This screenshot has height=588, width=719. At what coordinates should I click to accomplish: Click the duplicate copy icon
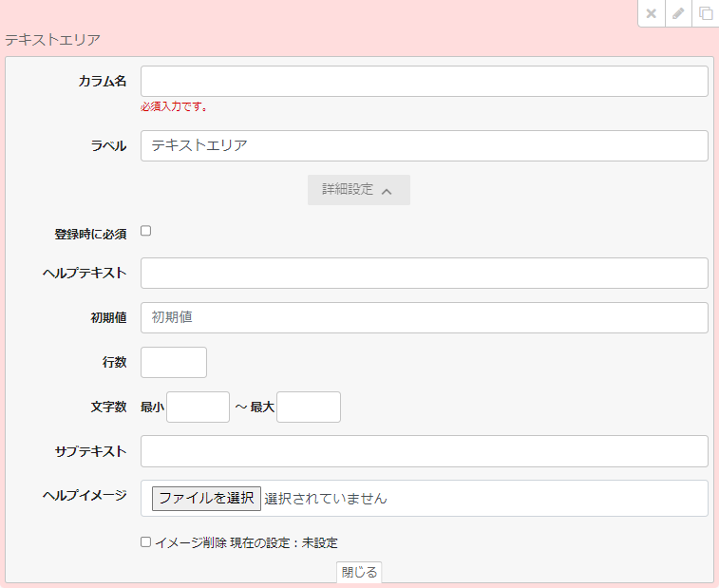pos(705,13)
